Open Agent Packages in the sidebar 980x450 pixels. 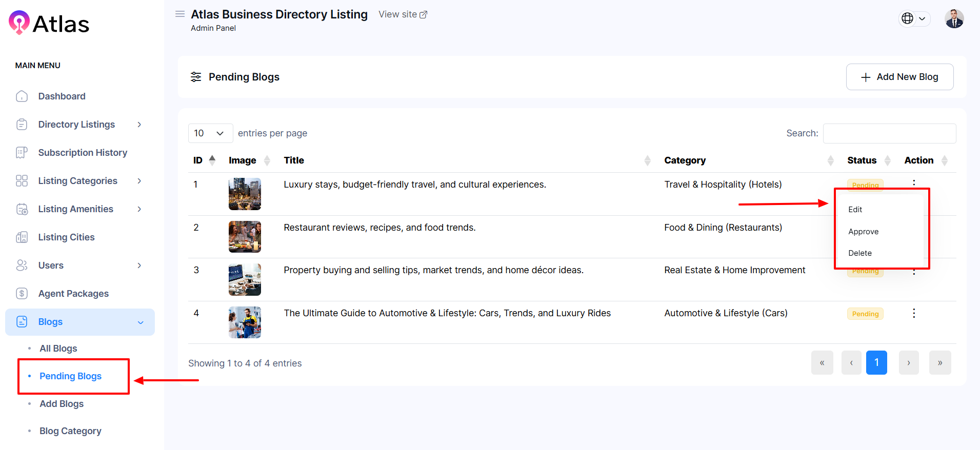73,294
